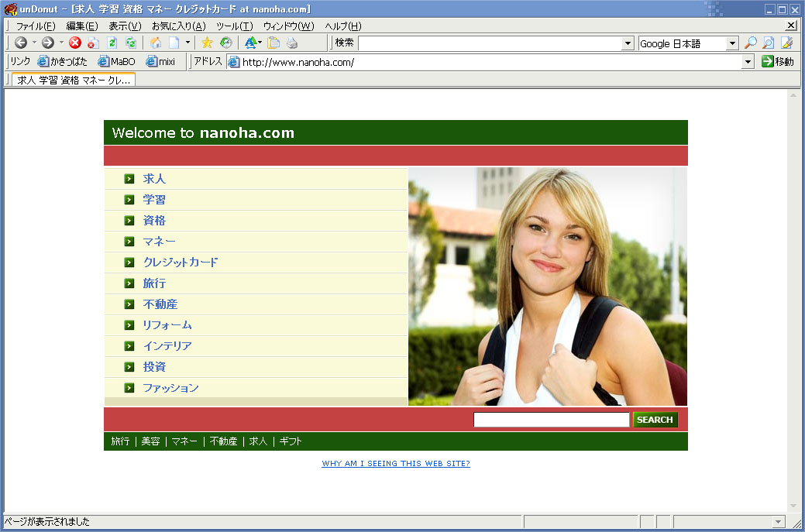Image resolution: width=805 pixels, height=532 pixels.
Task: Open the リフォーム category link
Action: tap(167, 325)
